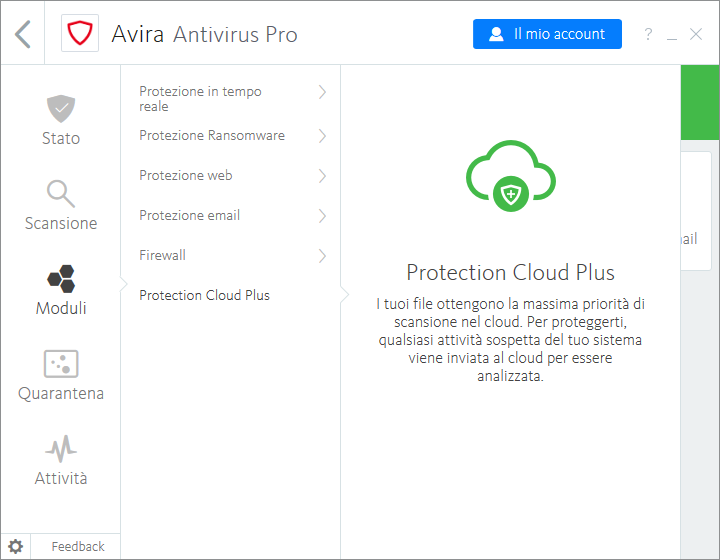Expand the Firewall chevron
The image size is (720, 560).
coord(322,256)
